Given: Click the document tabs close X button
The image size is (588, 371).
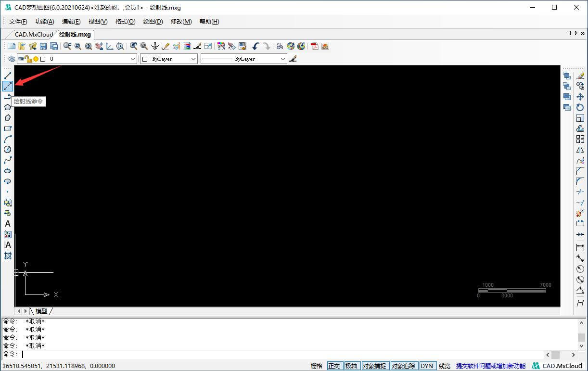Looking at the screenshot, I should point(582,33).
